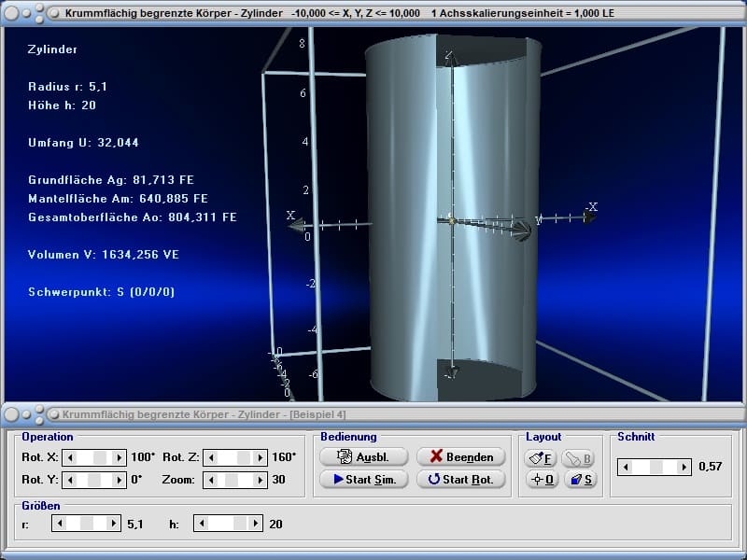The width and height of the screenshot is (747, 560).
Task: Click the Schnitt slider thumb
Action: point(656,467)
